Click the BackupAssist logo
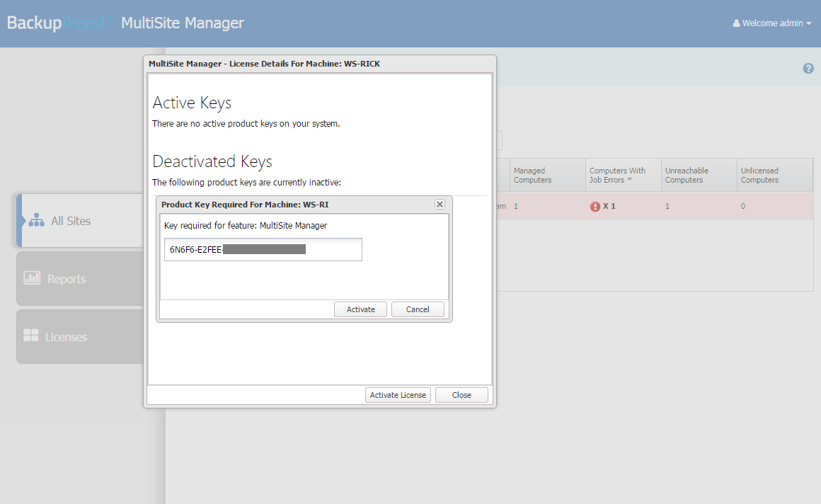821x504 pixels. [59, 23]
